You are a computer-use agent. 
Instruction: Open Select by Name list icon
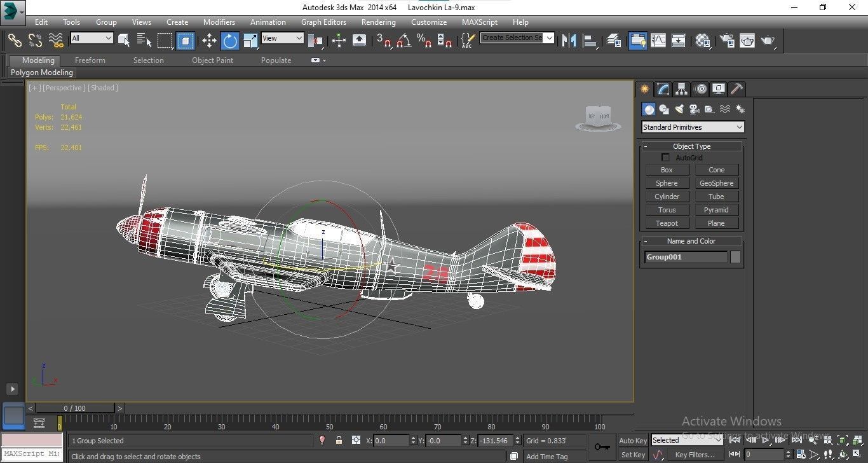pos(144,41)
